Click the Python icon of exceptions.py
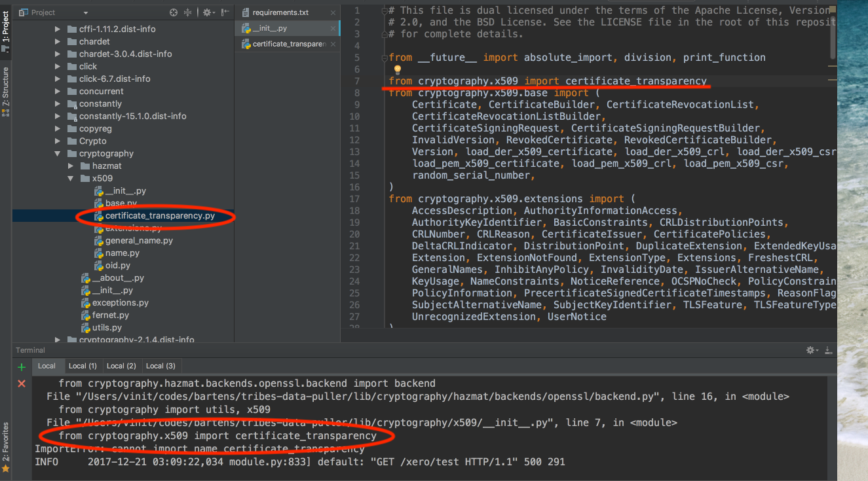The height and width of the screenshot is (481, 868). [86, 302]
